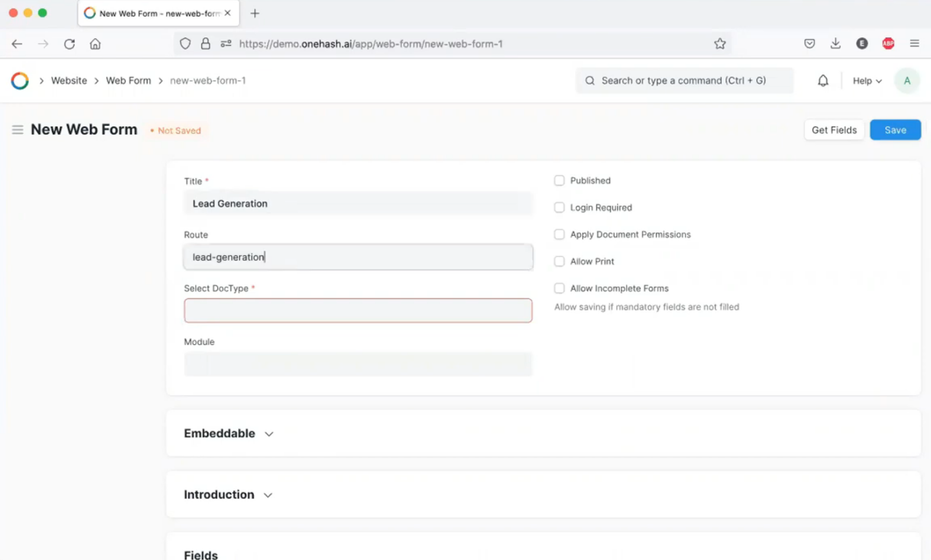This screenshot has width=931, height=560.
Task: Click the AdBlock extension icon
Action: click(888, 43)
